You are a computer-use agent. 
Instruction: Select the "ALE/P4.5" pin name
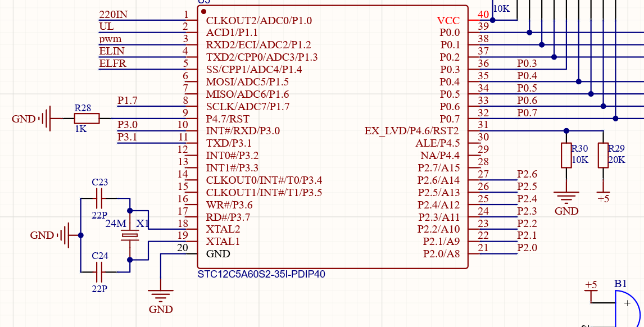(x=438, y=143)
